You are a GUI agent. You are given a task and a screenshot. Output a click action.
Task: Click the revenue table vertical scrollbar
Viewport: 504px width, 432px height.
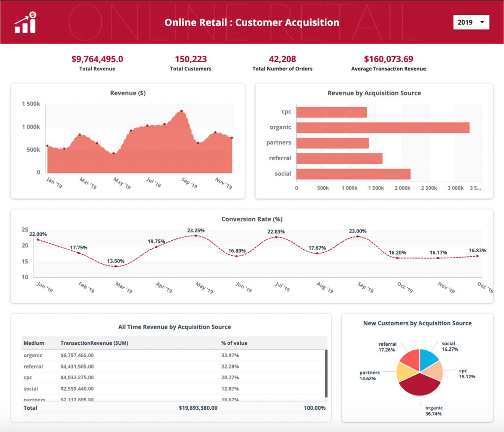pyautogui.click(x=326, y=374)
